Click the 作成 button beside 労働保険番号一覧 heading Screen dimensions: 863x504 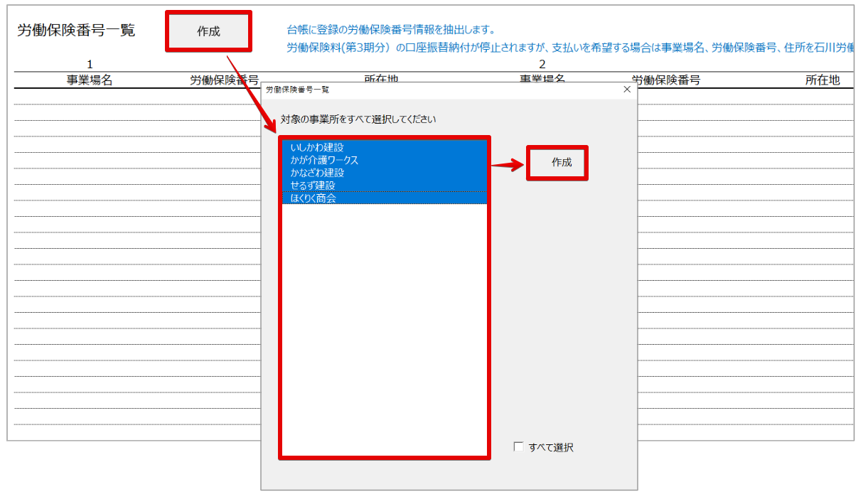click(x=208, y=31)
